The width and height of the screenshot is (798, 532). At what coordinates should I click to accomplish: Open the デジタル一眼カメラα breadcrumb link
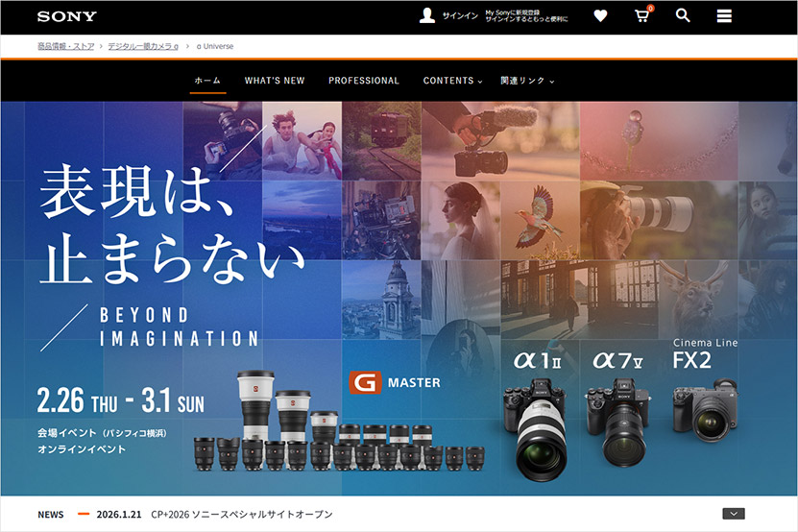(143, 46)
